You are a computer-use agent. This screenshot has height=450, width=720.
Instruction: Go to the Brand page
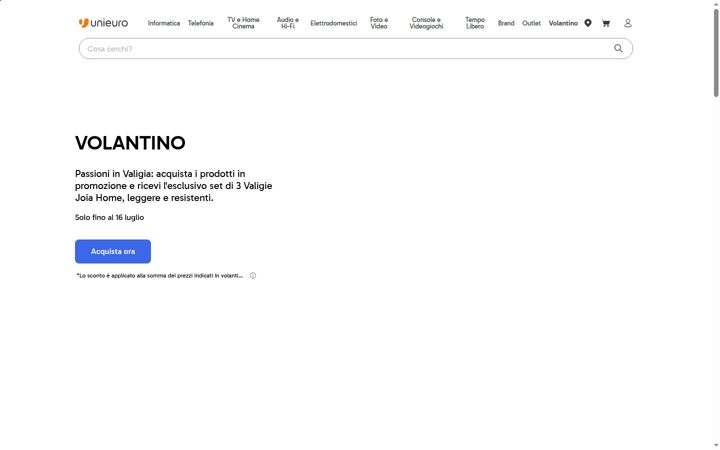pyautogui.click(x=506, y=23)
